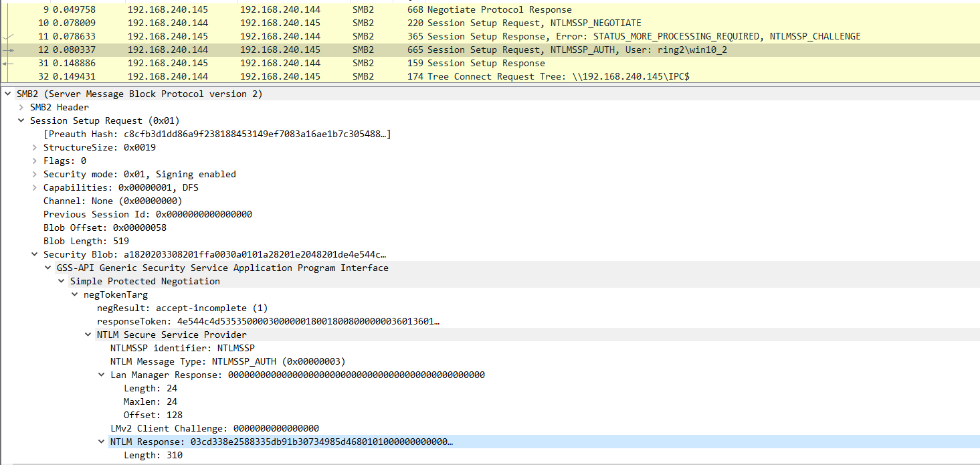The width and height of the screenshot is (980, 465).
Task: Expand the Capabilities DFS field
Action: pyautogui.click(x=35, y=187)
